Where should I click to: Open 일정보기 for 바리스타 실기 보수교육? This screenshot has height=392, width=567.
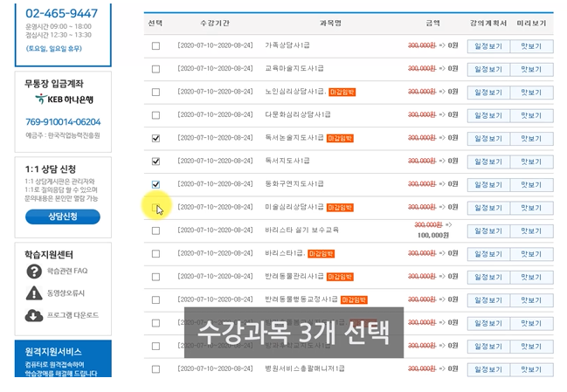(488, 231)
